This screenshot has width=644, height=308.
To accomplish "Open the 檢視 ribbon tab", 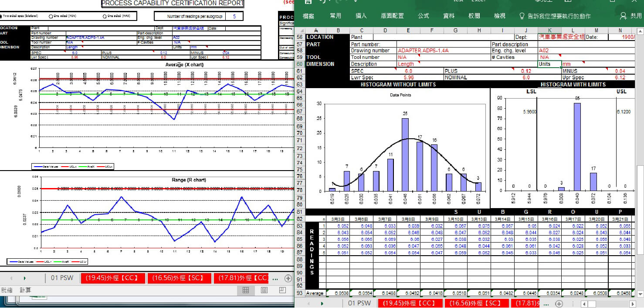I will pos(500,16).
